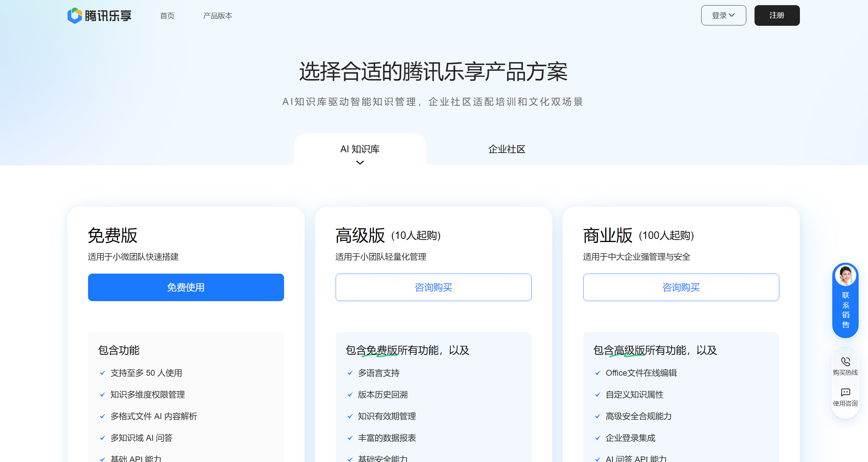Expand the chevron under AI 知识库

point(360,162)
